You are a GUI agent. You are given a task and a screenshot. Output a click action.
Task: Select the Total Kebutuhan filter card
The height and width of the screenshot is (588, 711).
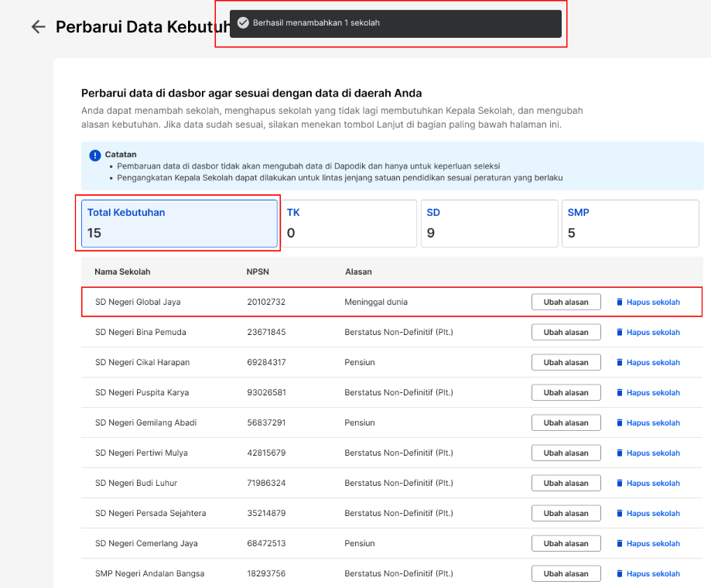tap(179, 224)
